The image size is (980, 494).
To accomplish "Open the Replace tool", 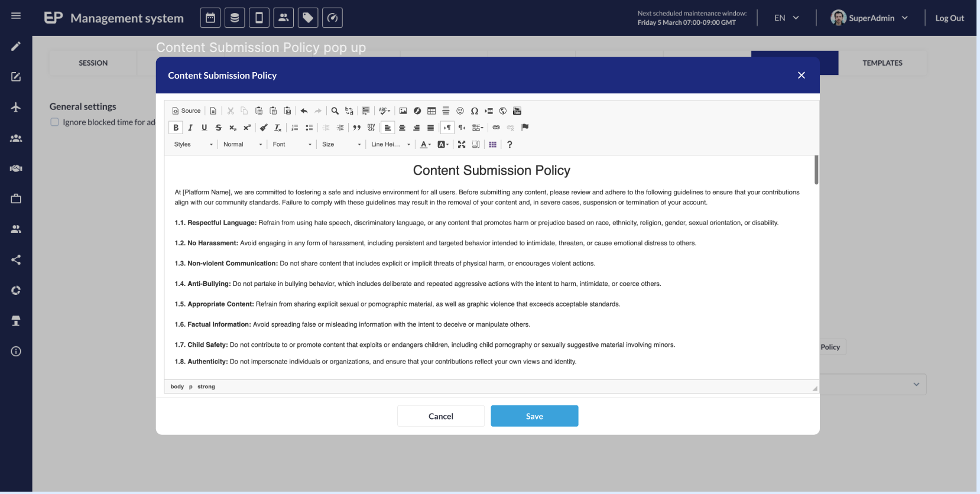I will tap(349, 110).
